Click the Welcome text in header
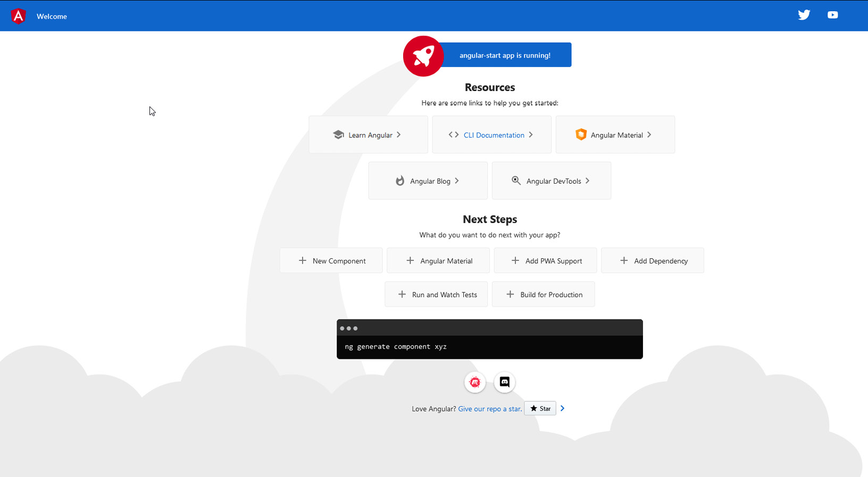 point(52,17)
